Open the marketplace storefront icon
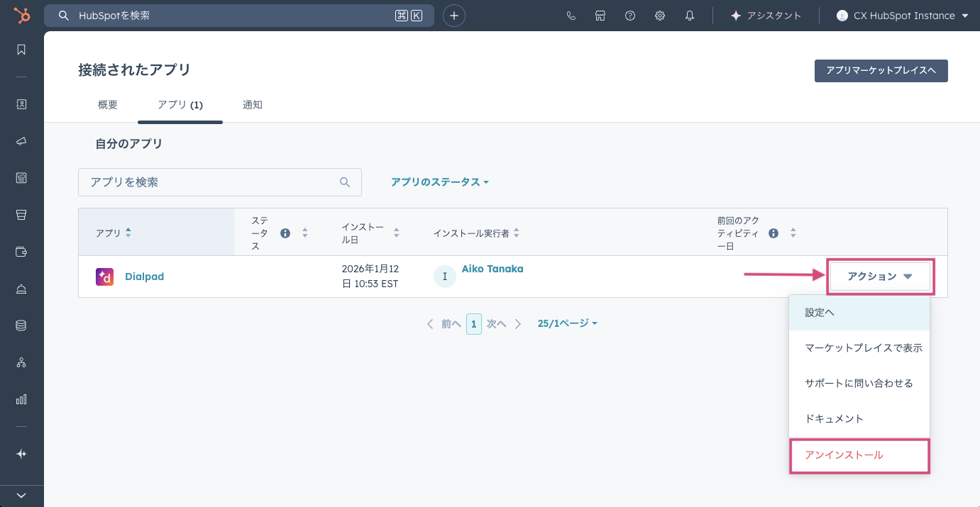Image resolution: width=980 pixels, height=507 pixels. (600, 16)
